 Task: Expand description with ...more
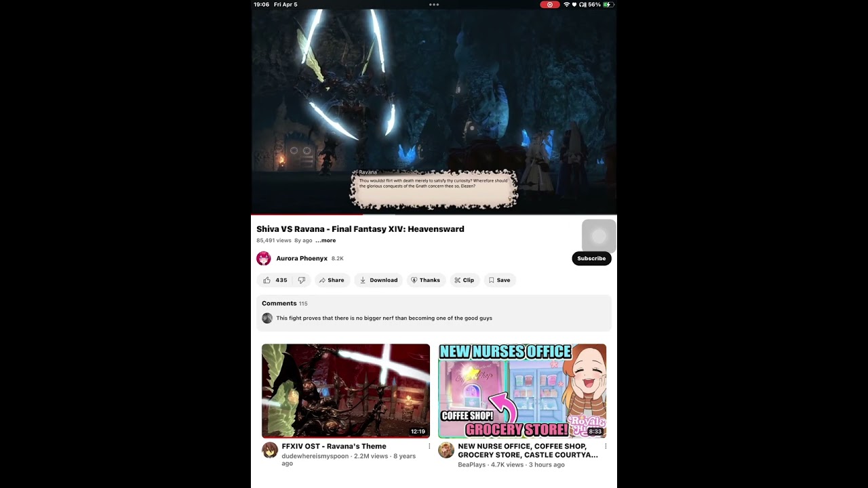(x=325, y=241)
